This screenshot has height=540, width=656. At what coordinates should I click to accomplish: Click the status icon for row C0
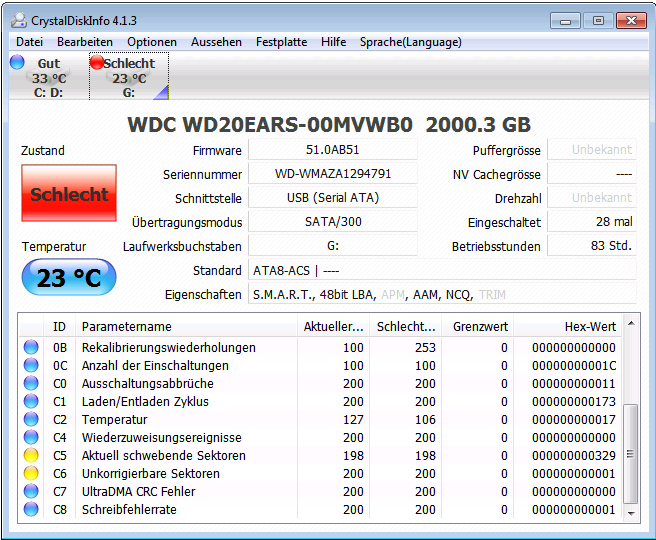point(31,383)
